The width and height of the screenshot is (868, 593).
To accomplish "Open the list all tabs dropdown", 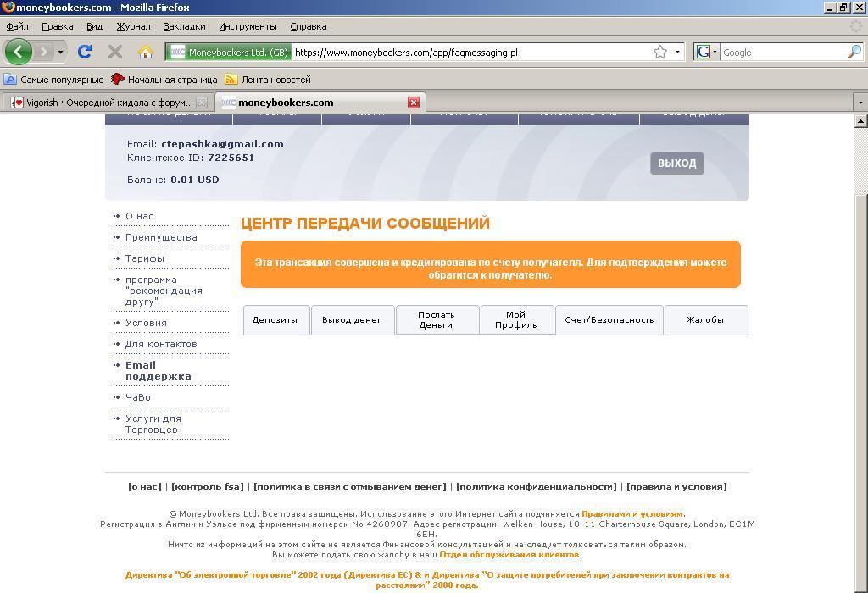I will pyautogui.click(x=860, y=103).
